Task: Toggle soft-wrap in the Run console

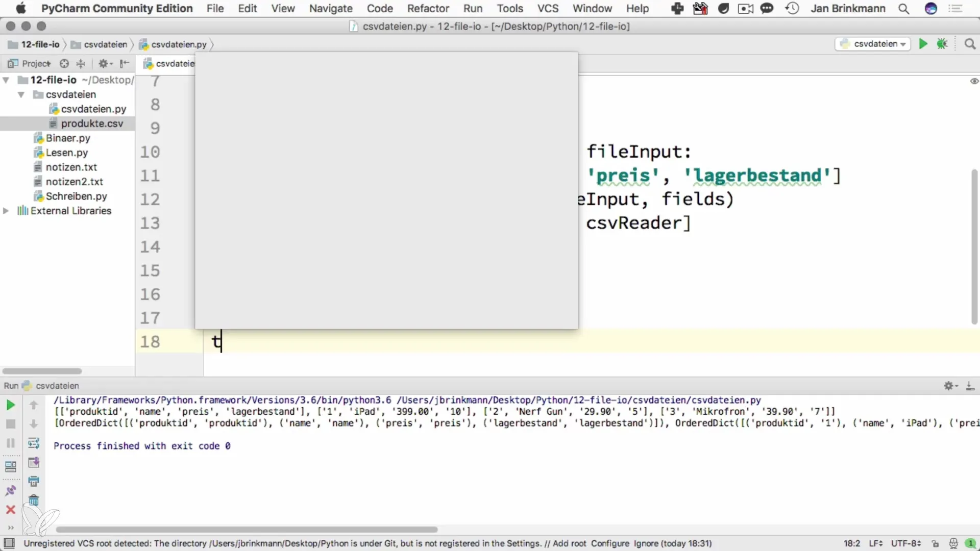Action: 34,443
